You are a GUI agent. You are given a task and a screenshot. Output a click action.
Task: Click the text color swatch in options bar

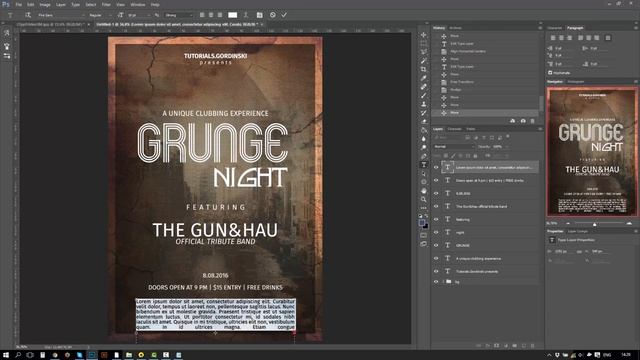(x=233, y=15)
